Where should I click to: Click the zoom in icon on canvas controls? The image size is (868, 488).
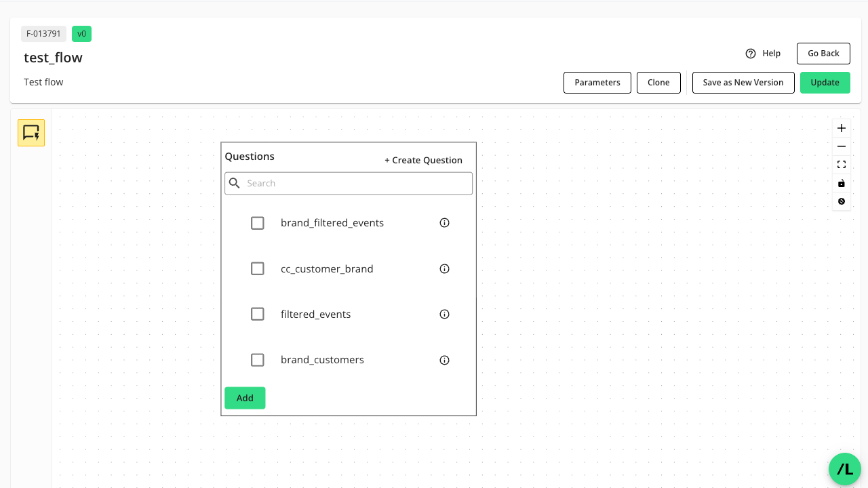[x=841, y=127]
